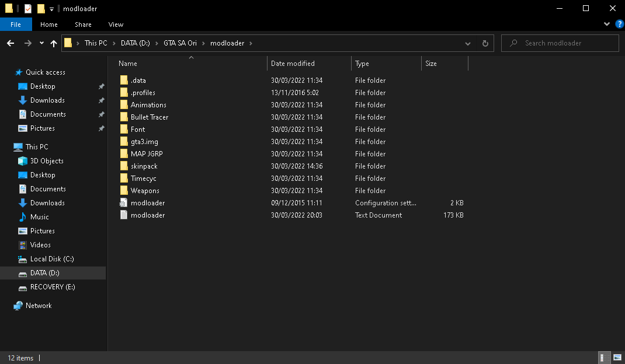
Task: Open Quick access in navigation pane
Action: pyautogui.click(x=45, y=72)
